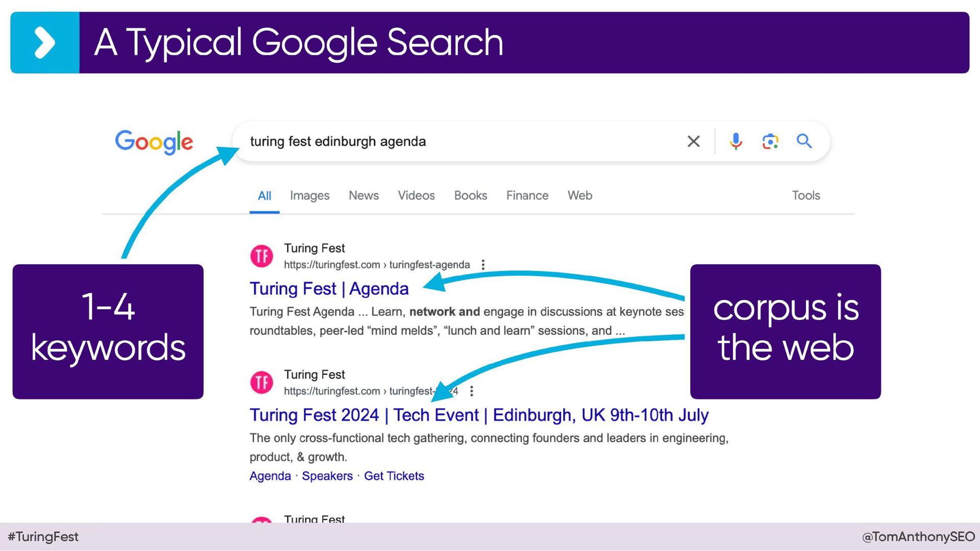Image resolution: width=980 pixels, height=551 pixels.
Task: Start voice search with the microphone icon
Action: click(736, 141)
